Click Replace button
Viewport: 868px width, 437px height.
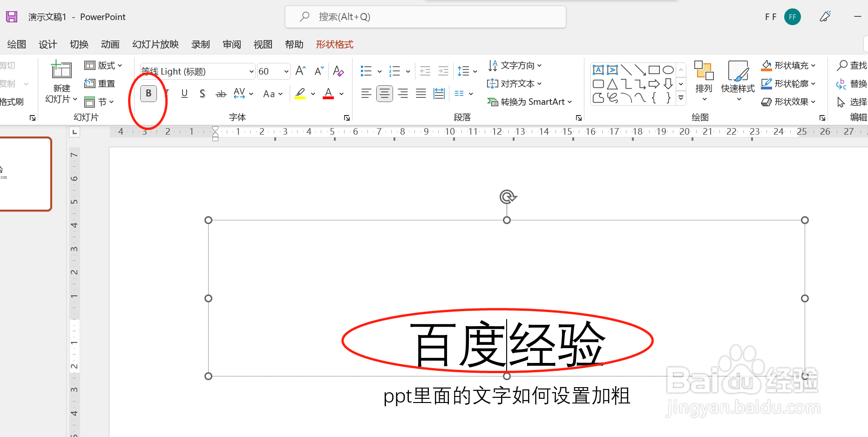coord(852,83)
